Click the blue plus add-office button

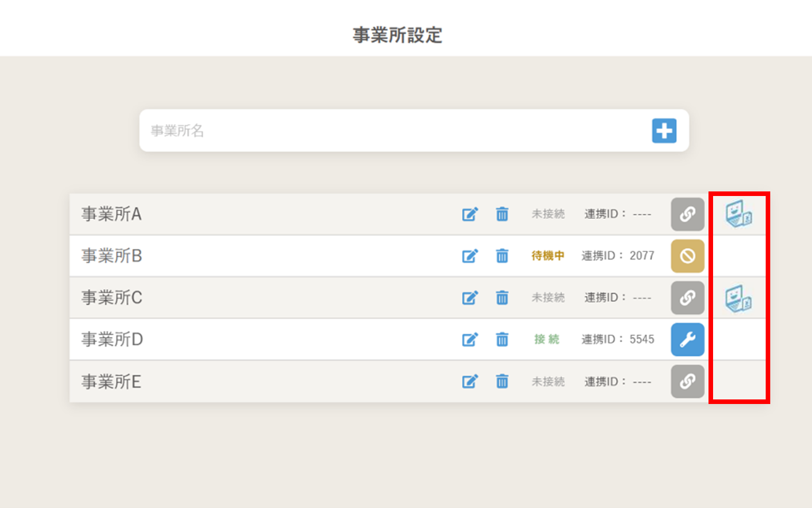pyautogui.click(x=664, y=130)
